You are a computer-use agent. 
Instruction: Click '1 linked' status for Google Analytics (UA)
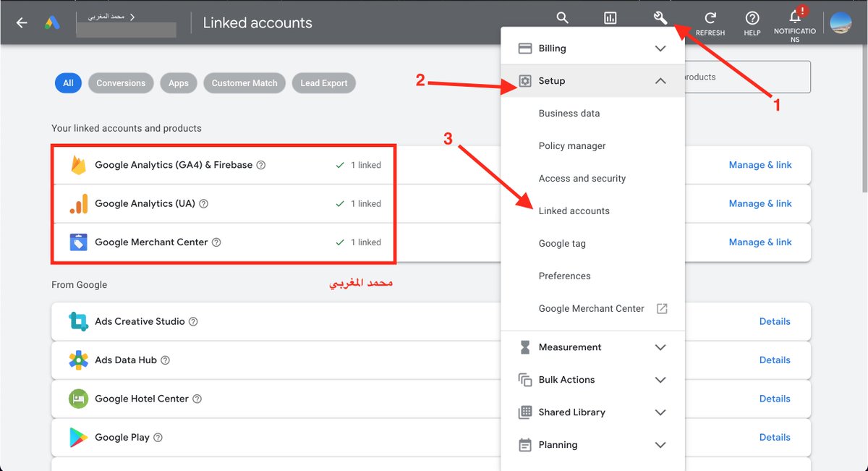pyautogui.click(x=359, y=204)
